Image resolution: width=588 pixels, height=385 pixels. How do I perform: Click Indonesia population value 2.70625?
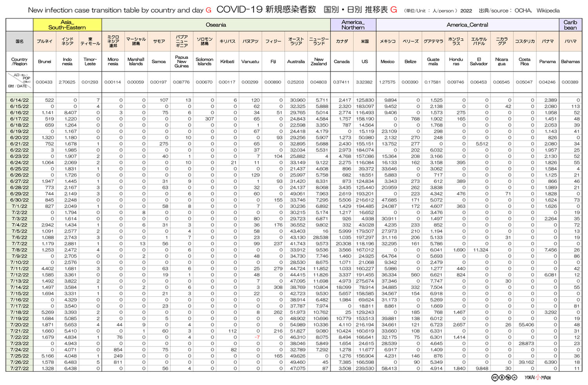pos(67,82)
